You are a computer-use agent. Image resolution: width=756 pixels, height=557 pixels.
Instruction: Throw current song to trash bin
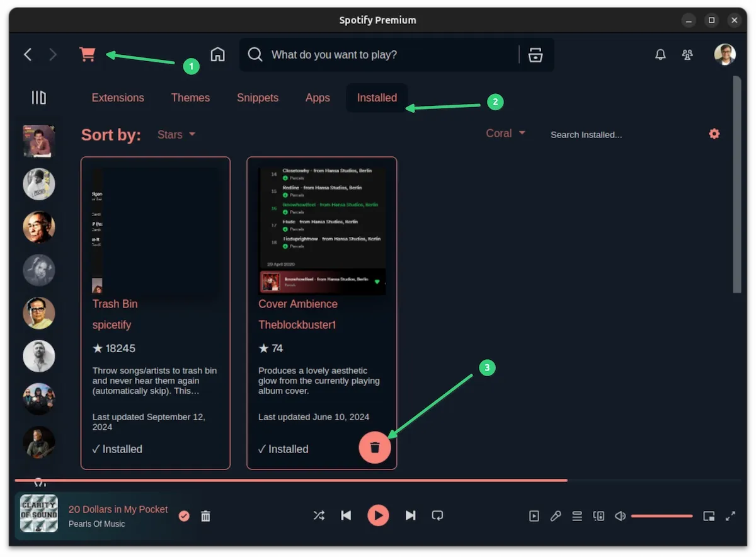click(x=205, y=516)
